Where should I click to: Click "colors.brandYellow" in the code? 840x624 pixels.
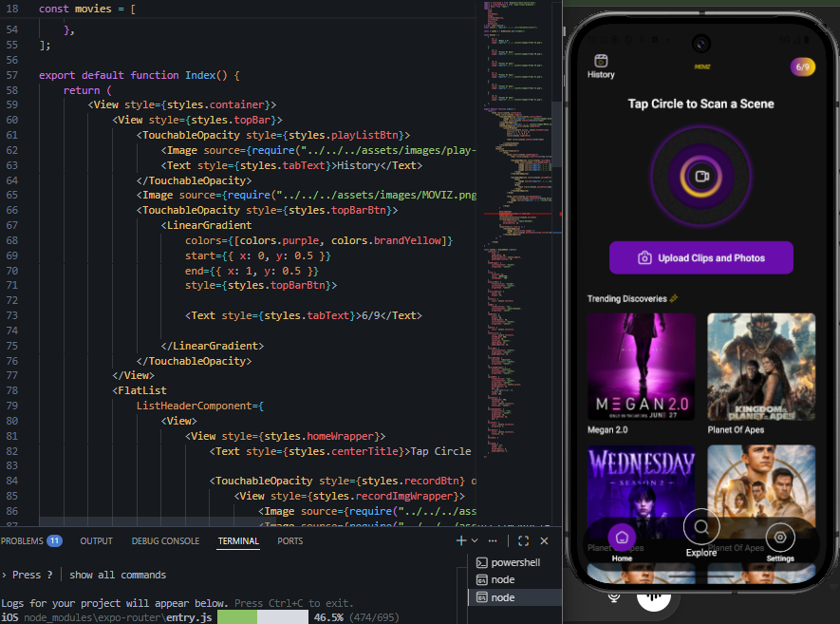388,240
